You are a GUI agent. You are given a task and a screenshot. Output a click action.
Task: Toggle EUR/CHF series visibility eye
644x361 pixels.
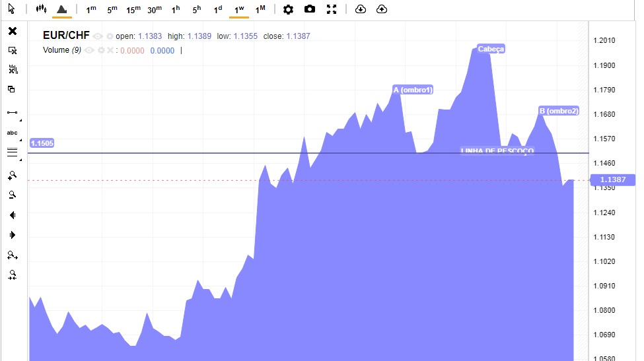[x=97, y=36]
